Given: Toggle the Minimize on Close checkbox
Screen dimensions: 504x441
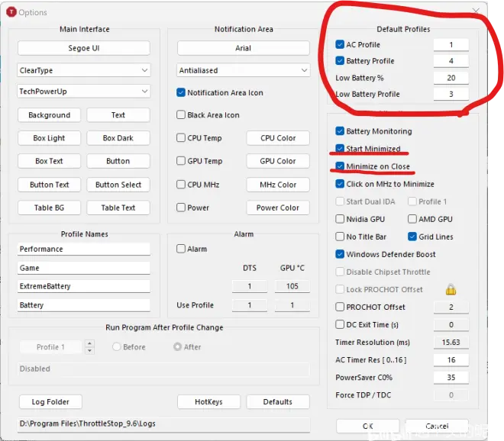Looking at the screenshot, I should (x=340, y=166).
